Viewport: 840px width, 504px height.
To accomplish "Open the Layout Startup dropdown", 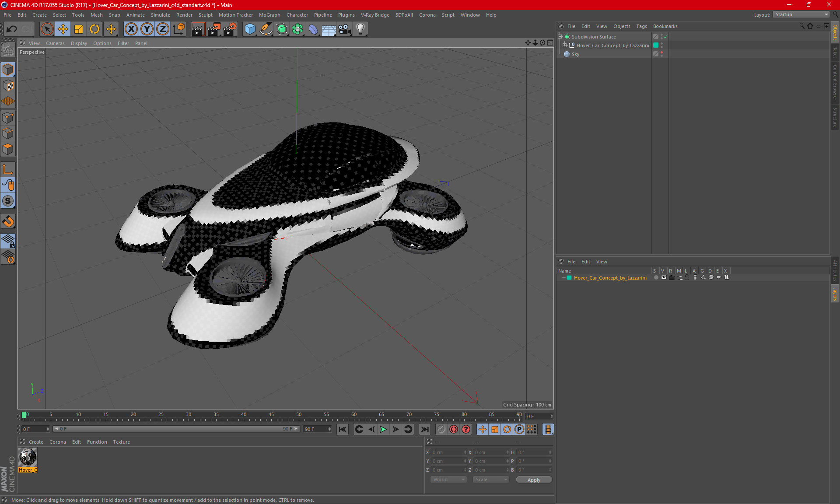I will click(801, 15).
